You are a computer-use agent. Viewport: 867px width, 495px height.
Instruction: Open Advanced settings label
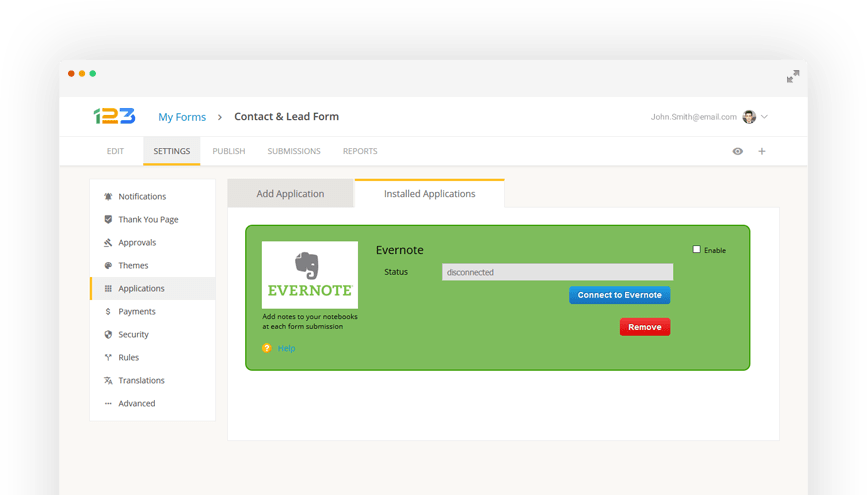pos(137,403)
